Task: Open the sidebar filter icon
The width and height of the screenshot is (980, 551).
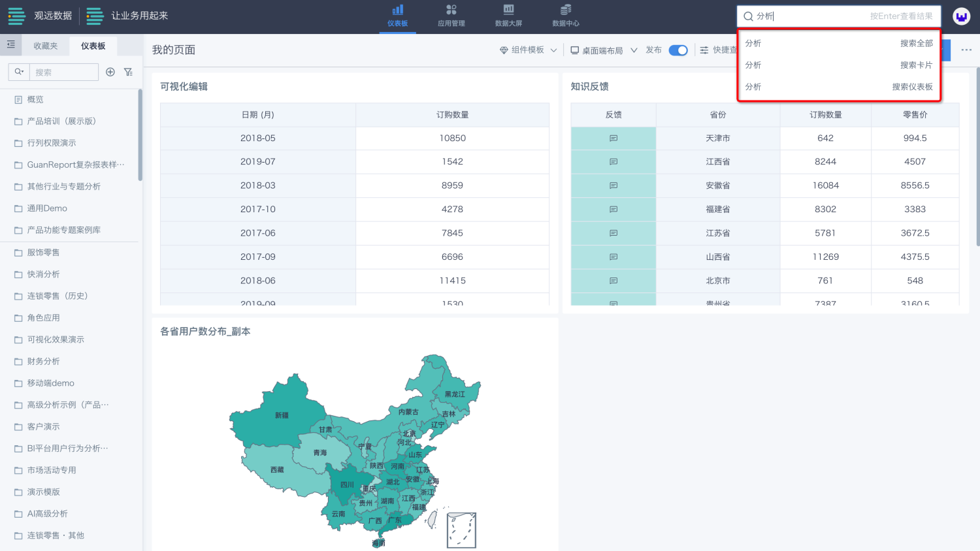Action: (128, 72)
